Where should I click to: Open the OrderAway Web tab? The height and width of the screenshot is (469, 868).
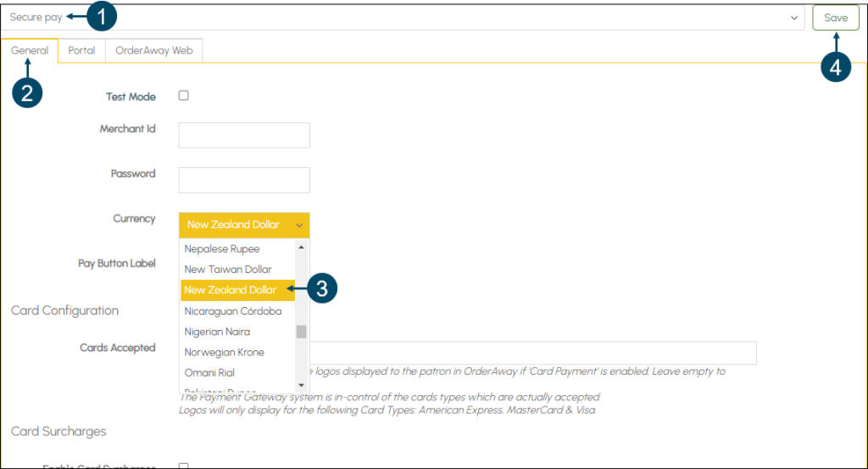point(153,51)
